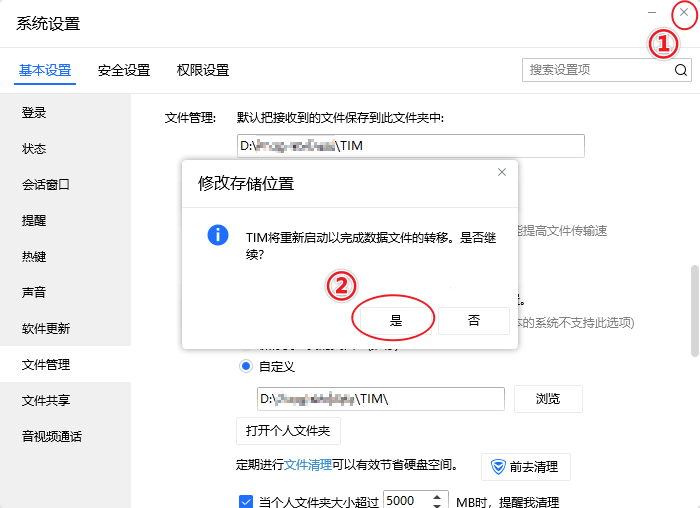Open the 基本设置 tab
The image size is (700, 508).
(x=45, y=70)
